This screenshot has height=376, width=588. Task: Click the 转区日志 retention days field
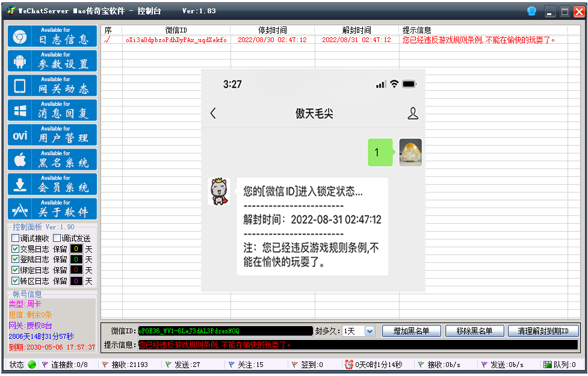[76, 281]
